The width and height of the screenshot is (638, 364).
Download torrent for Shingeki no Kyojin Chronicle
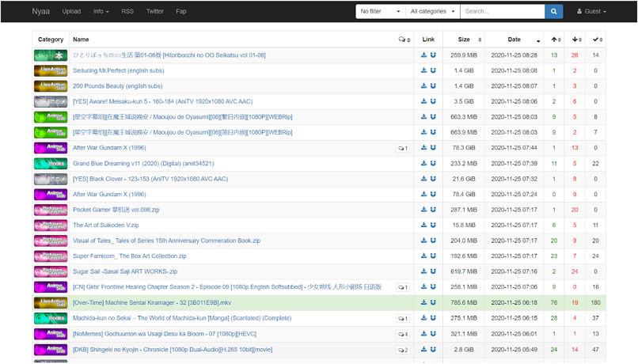coord(423,349)
